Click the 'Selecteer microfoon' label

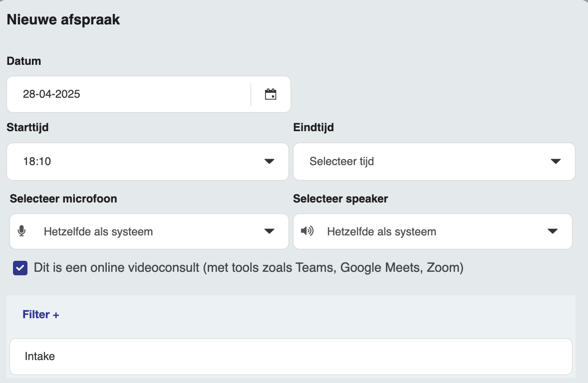coord(63,198)
